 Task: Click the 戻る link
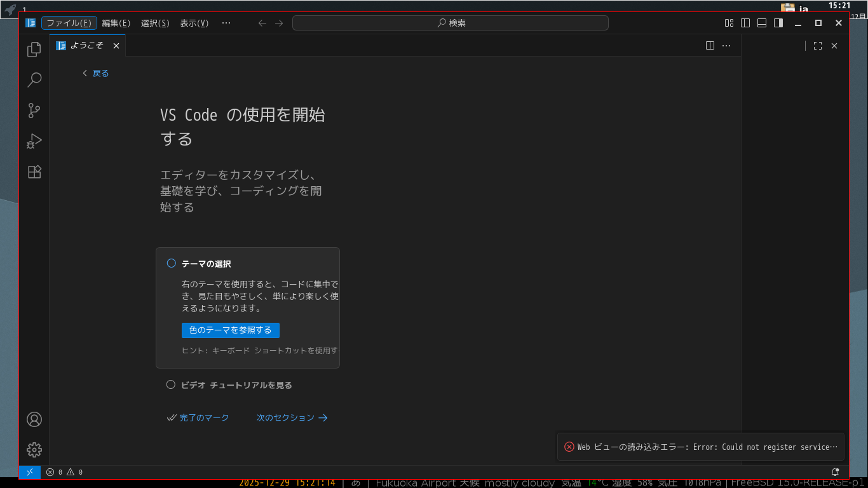point(96,73)
